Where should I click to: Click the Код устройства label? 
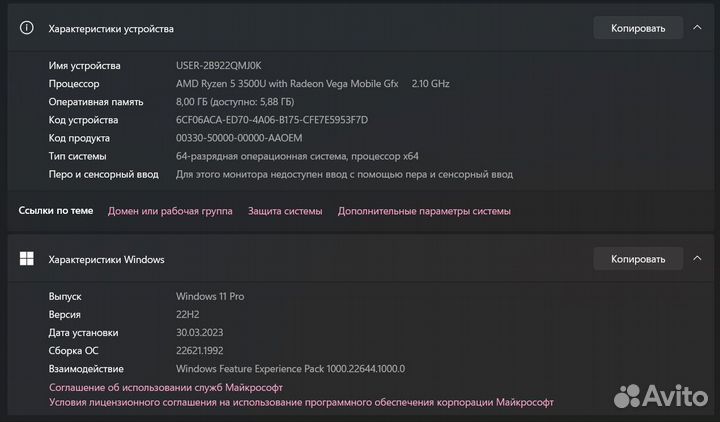[84, 120]
